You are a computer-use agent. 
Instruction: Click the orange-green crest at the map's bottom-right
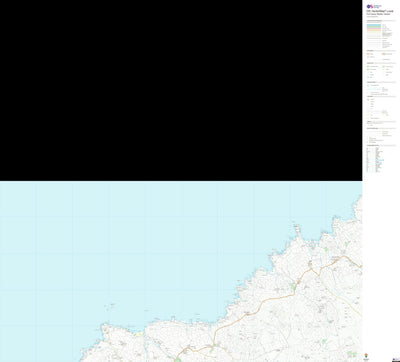pos(367,356)
